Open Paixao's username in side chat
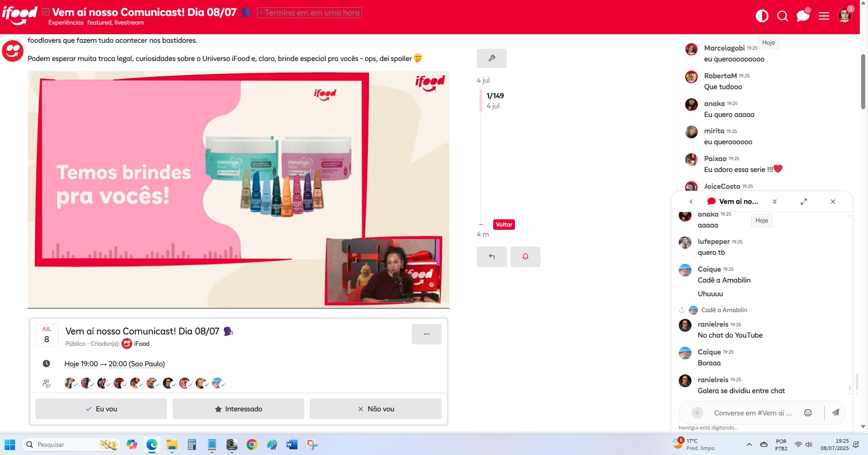The width and height of the screenshot is (868, 455). [x=715, y=158]
